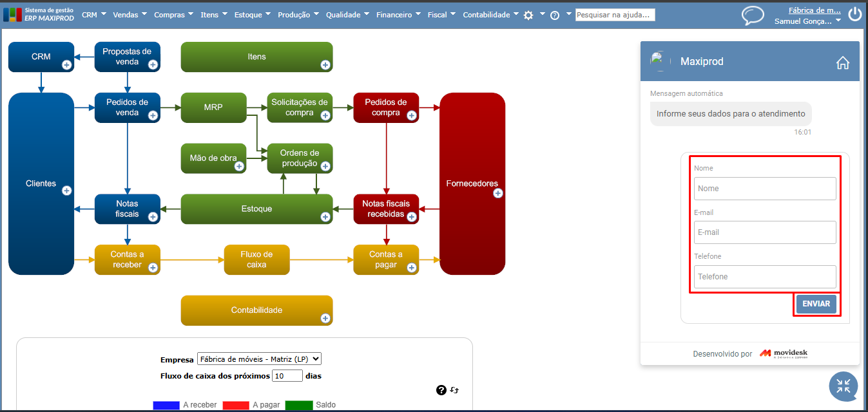This screenshot has height=412, width=868.
Task: Click the ERP Maxiprod logo
Action: click(x=39, y=14)
